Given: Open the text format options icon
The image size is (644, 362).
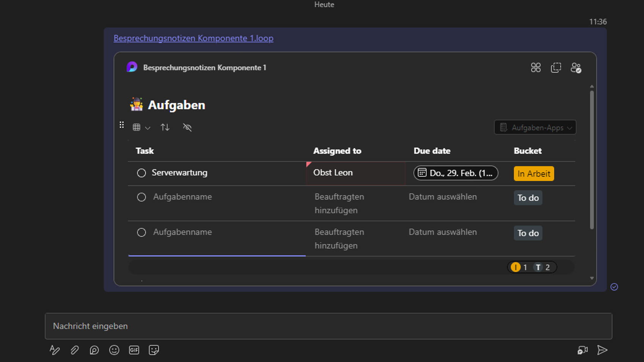Looking at the screenshot, I should pos(55,350).
